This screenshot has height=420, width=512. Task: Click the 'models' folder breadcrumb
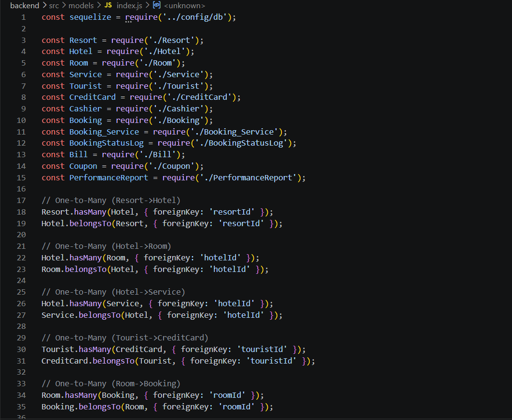(81, 5)
